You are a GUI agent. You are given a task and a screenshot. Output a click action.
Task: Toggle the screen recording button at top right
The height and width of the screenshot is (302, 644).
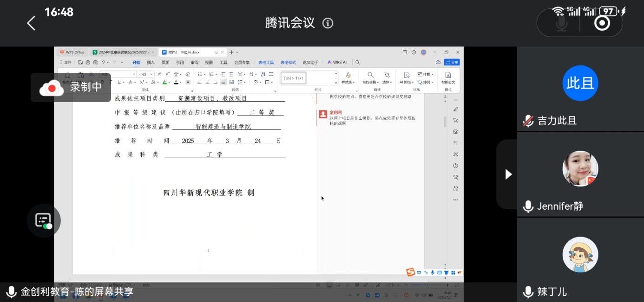(602, 23)
